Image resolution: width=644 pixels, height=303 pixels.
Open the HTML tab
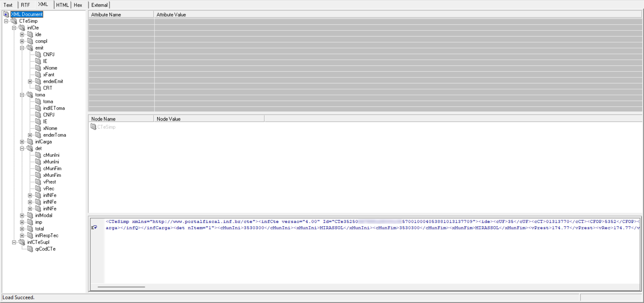62,5
